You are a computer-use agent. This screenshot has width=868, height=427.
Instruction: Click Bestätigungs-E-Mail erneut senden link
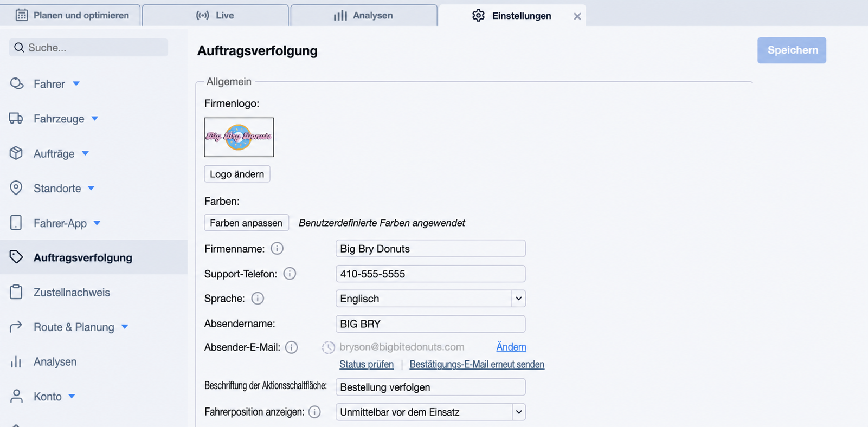477,365
